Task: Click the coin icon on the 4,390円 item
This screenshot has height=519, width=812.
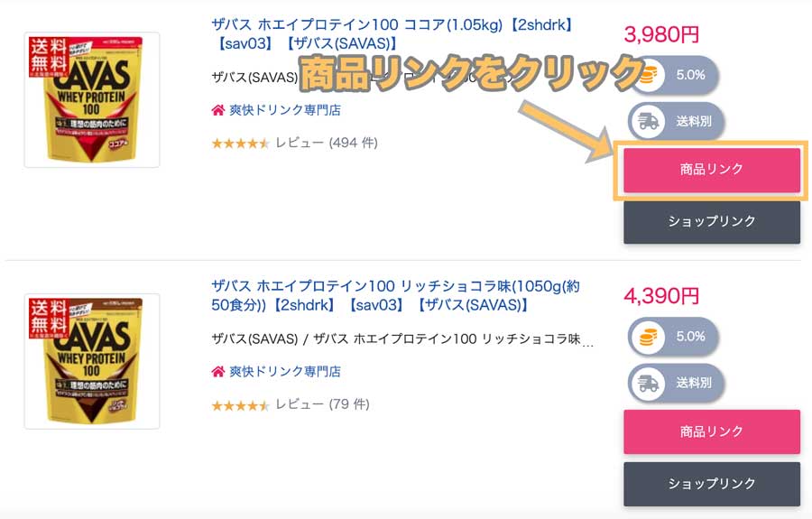Action: [648, 338]
